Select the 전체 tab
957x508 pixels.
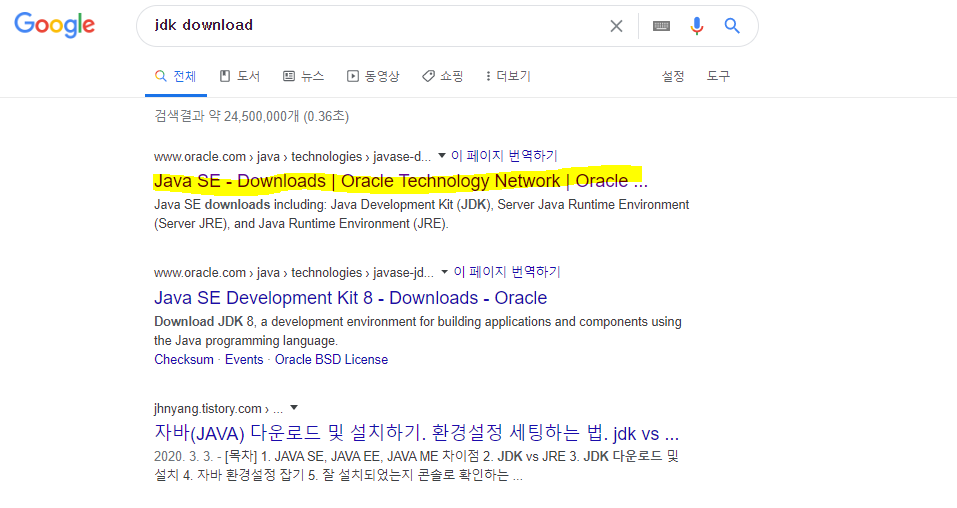coord(176,76)
